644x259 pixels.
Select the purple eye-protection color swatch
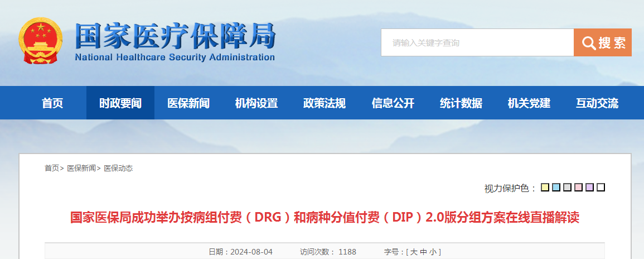click(589, 188)
